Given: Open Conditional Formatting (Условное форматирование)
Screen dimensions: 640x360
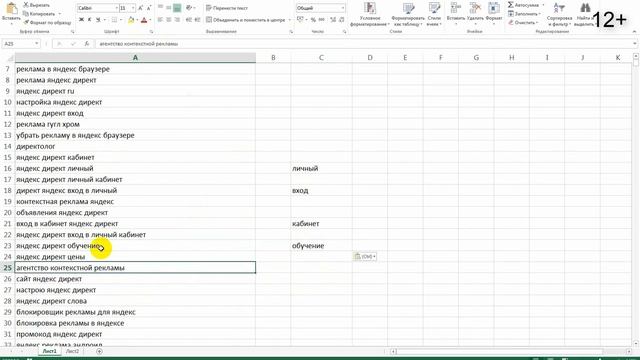Looking at the screenshot, I should click(x=370, y=14).
